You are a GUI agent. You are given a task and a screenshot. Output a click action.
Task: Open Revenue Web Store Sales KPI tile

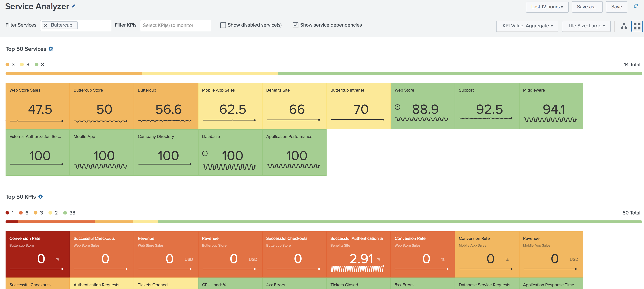click(x=166, y=254)
